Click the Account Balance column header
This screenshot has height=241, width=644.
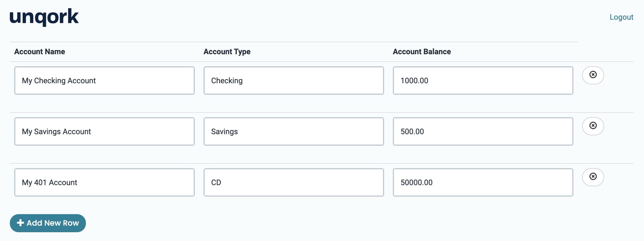point(422,51)
